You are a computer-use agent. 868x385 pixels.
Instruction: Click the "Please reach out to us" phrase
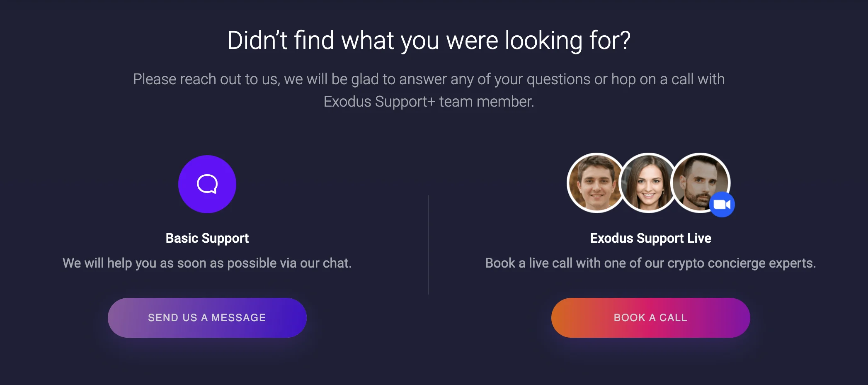point(205,79)
